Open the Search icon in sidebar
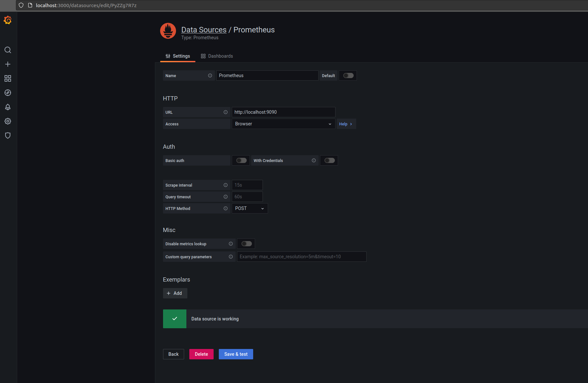Viewport: 588px width, 383px height. [x=8, y=50]
